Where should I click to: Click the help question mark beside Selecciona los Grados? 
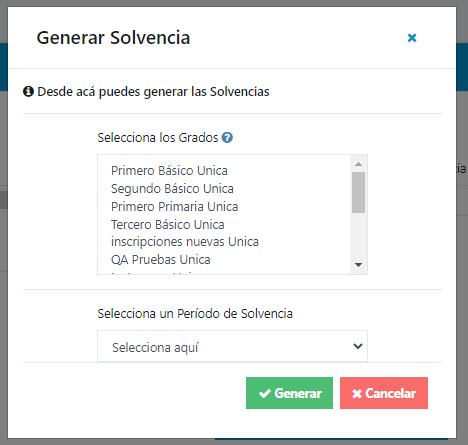click(x=227, y=137)
